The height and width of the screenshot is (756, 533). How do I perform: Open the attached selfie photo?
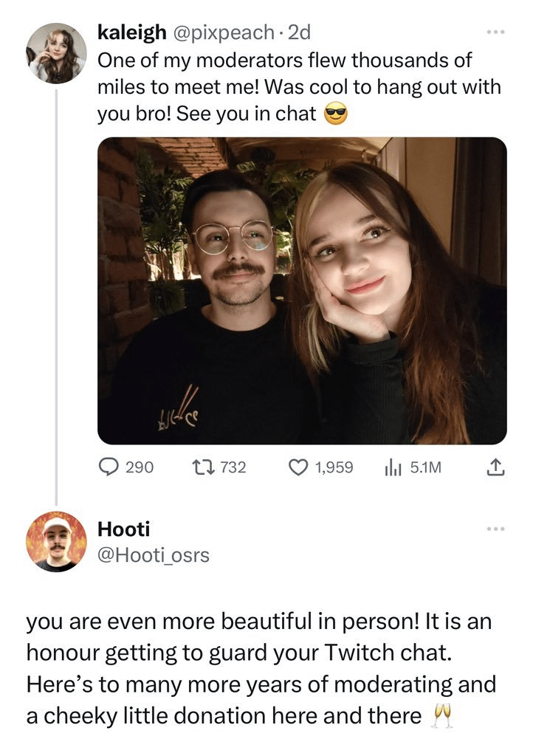(302, 291)
